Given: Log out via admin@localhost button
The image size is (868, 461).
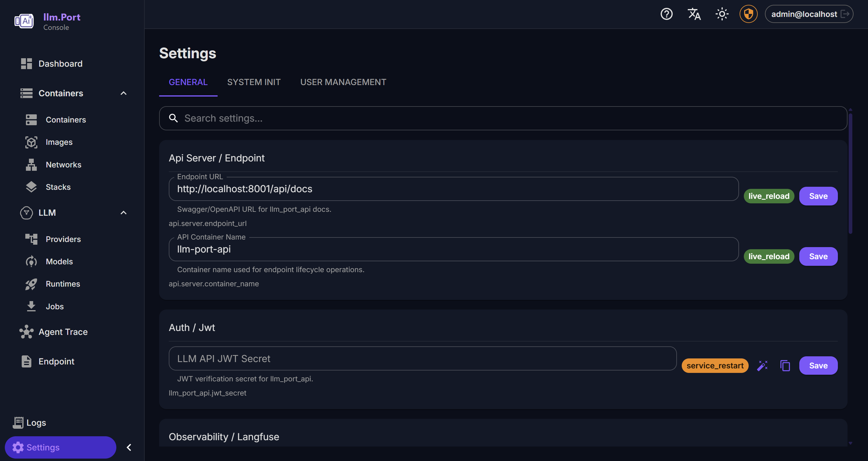Looking at the screenshot, I should pos(809,14).
